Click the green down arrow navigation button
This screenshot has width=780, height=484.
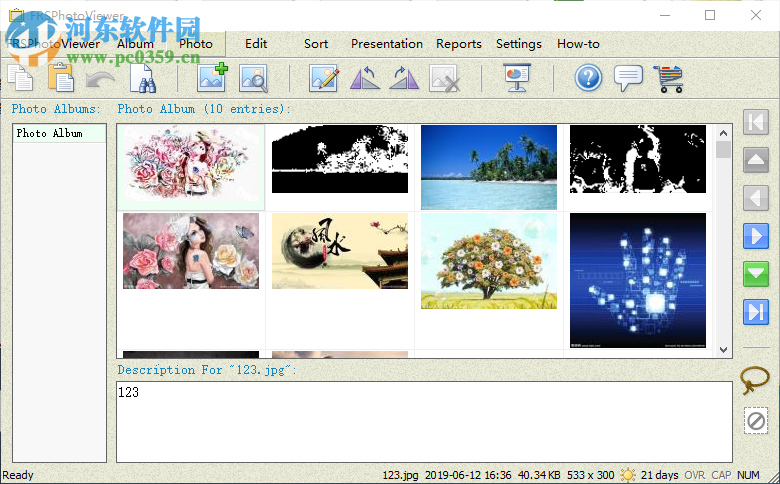[x=756, y=274]
